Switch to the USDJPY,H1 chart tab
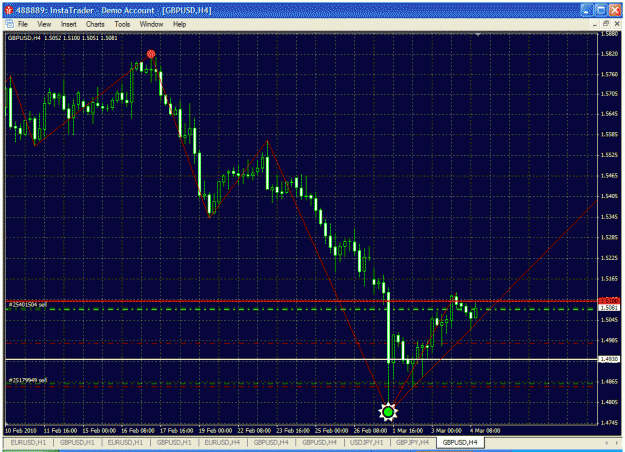The height and width of the screenshot is (452, 625). (x=366, y=442)
